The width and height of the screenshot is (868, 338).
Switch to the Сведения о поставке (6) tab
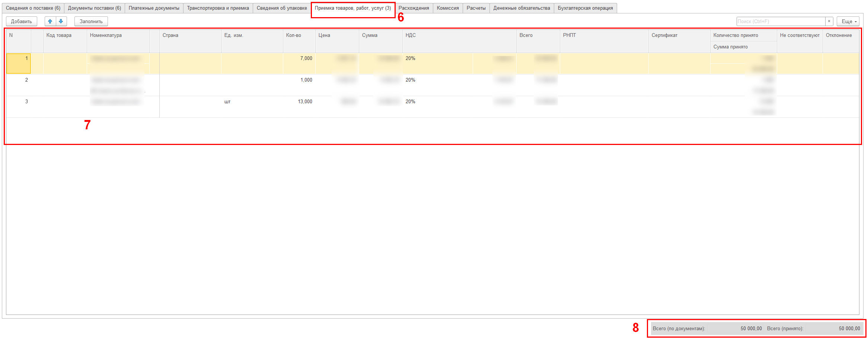(33, 8)
